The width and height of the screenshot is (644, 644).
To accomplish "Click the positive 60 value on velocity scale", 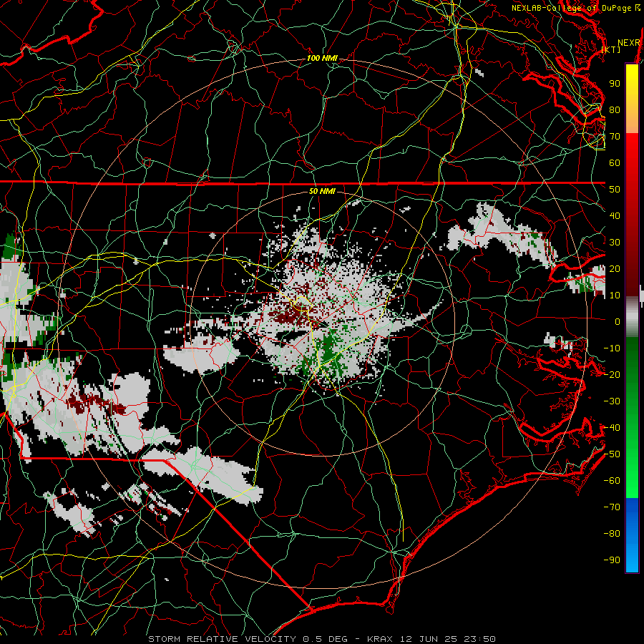I will tap(615, 162).
